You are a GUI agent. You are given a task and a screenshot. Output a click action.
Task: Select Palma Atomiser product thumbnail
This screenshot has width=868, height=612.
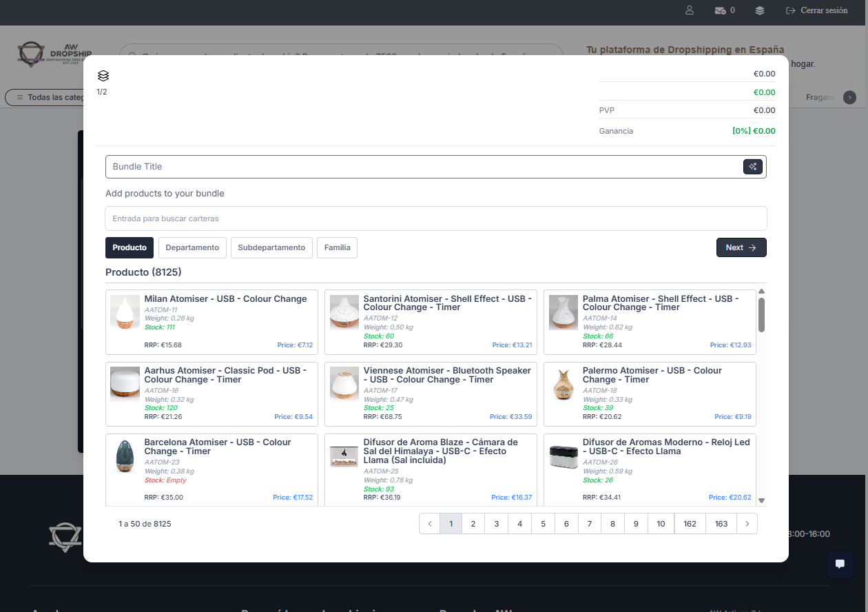coord(564,312)
